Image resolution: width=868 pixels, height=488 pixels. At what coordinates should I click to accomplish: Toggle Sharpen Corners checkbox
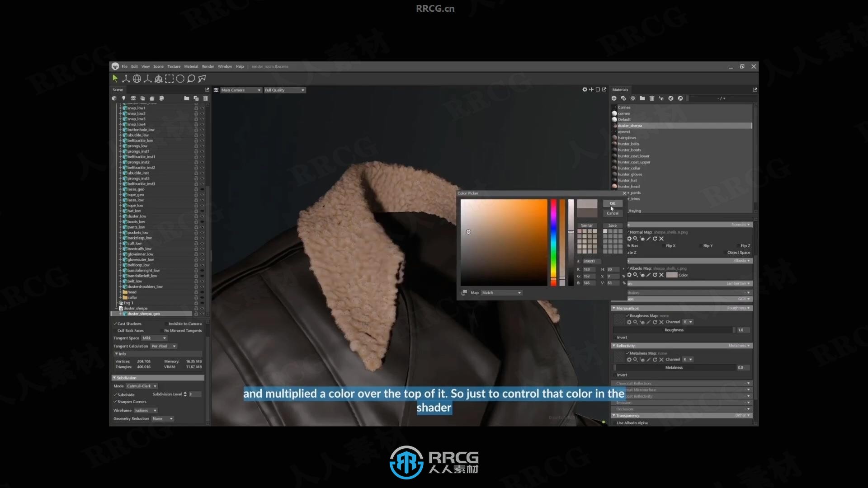pos(115,402)
